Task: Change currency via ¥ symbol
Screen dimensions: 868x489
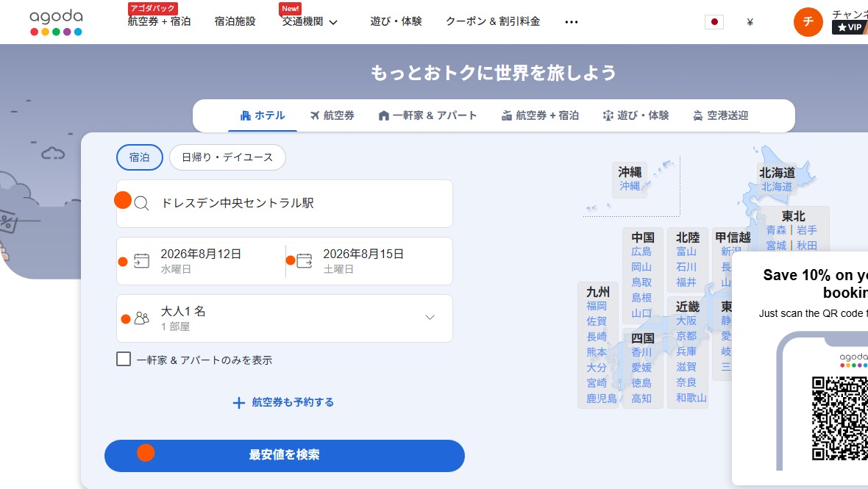Action: tap(750, 22)
